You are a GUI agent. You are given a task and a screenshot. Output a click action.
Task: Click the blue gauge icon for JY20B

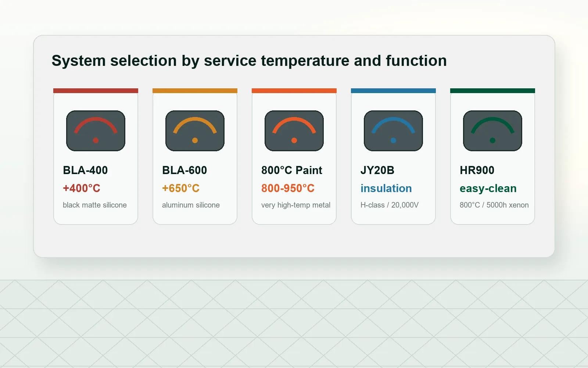pyautogui.click(x=393, y=131)
